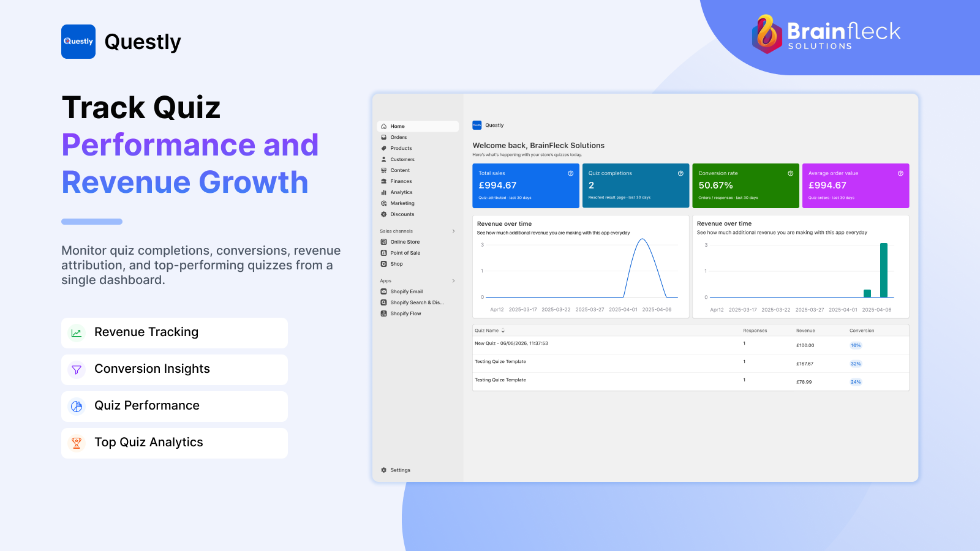Click the £78.99 revenue cell
Image resolution: width=980 pixels, height=551 pixels.
pyautogui.click(x=804, y=382)
